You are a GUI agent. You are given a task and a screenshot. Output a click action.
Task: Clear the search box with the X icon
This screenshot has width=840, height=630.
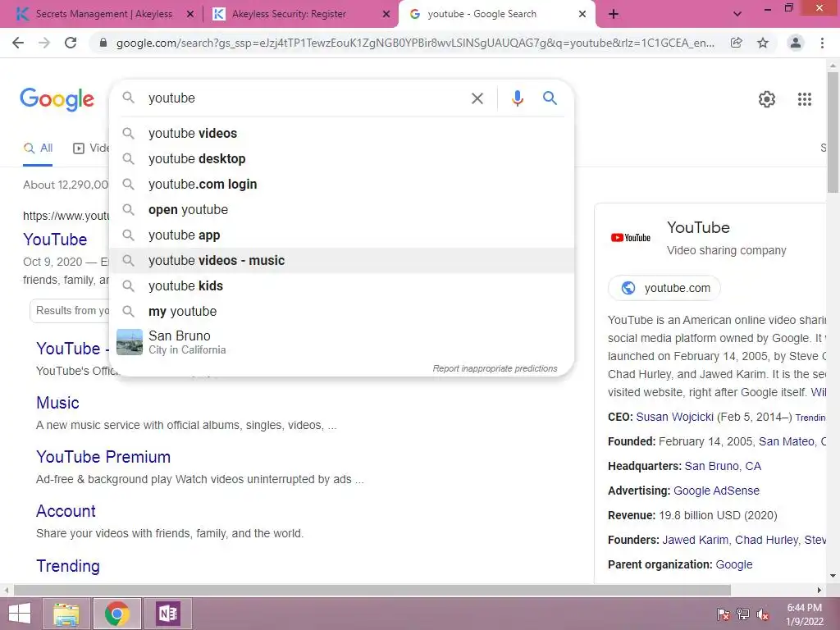tap(477, 98)
